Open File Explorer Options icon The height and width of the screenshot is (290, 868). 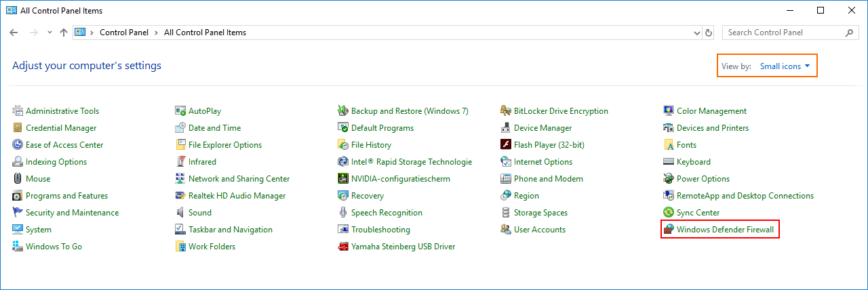click(x=180, y=145)
